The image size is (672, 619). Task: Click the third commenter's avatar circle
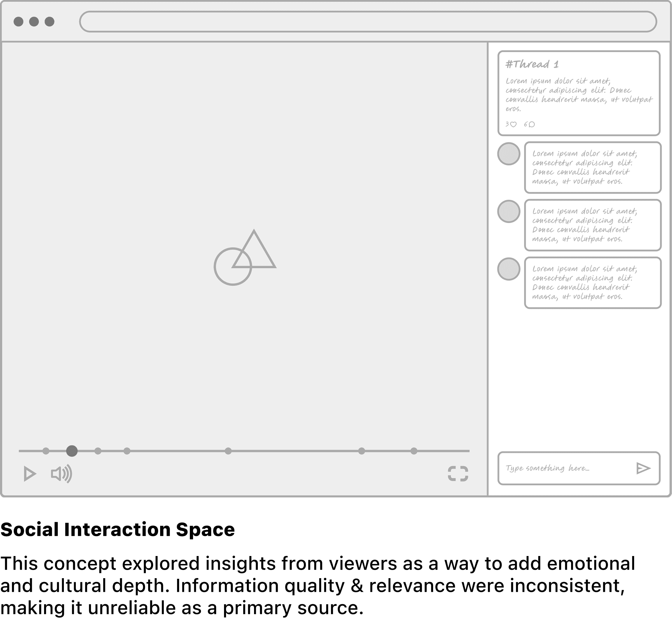coord(509,269)
